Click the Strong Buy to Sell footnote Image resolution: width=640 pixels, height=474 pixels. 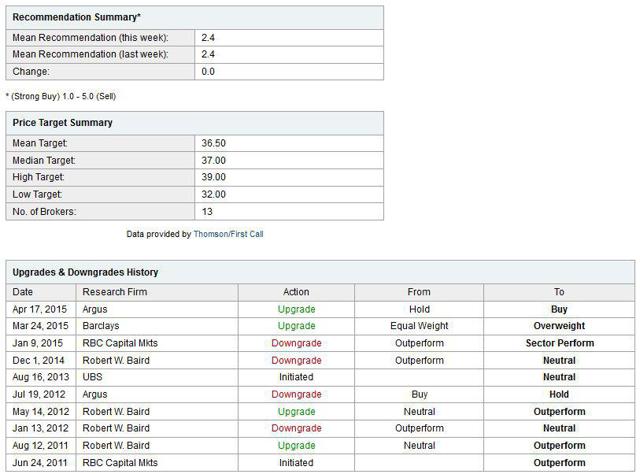click(61, 96)
